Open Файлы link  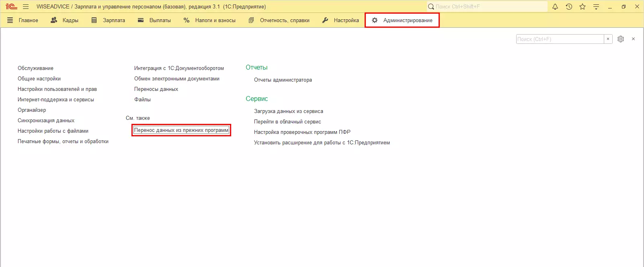(x=142, y=100)
